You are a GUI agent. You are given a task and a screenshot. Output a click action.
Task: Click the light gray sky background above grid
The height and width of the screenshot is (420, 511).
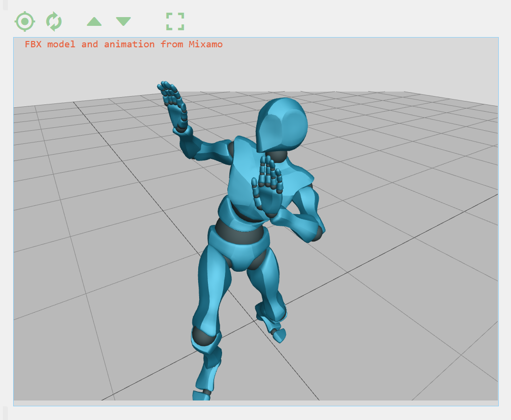pos(342,68)
